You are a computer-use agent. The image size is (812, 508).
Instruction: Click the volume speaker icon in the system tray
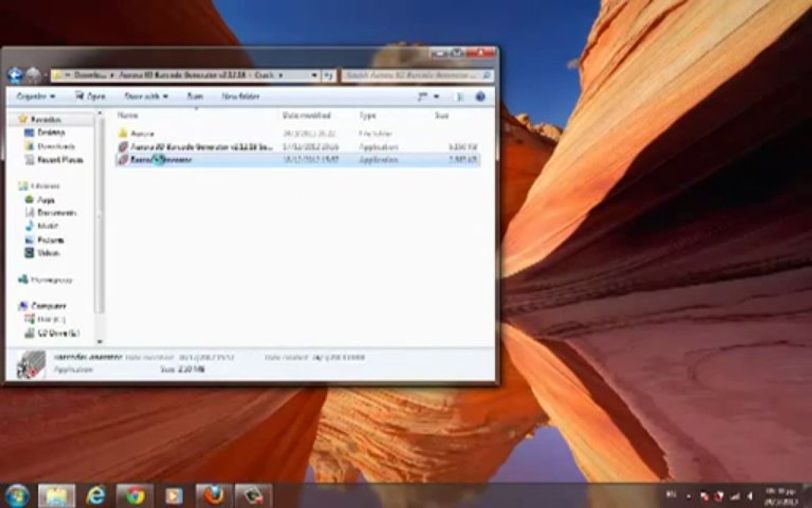point(750,496)
